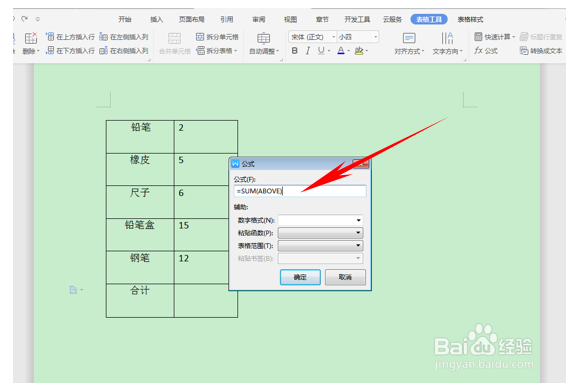Click the 钢笔 cell
The height and width of the screenshot is (384, 566).
[140, 267]
